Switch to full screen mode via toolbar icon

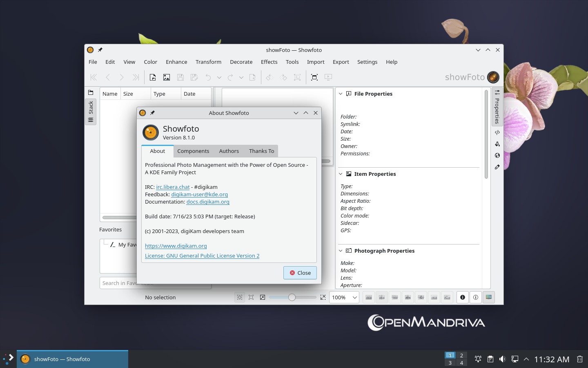click(314, 77)
